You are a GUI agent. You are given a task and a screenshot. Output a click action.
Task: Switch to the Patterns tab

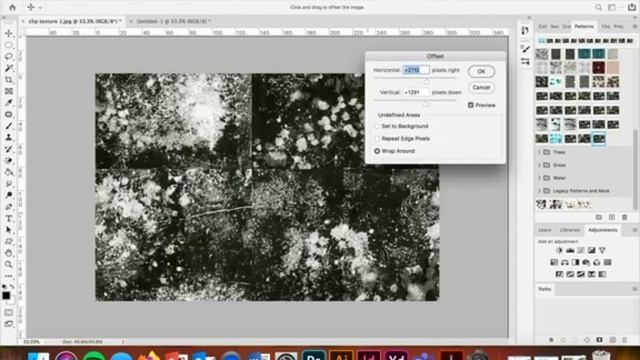tap(584, 26)
